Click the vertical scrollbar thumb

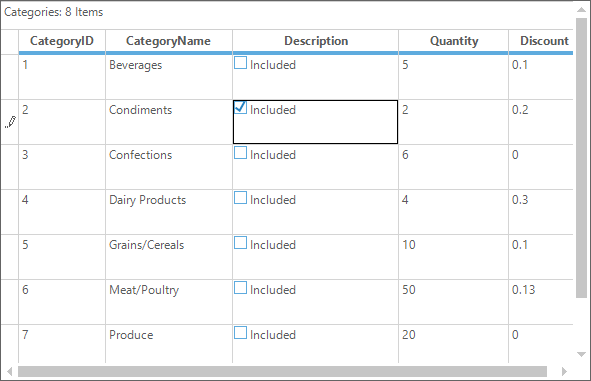coord(581,158)
